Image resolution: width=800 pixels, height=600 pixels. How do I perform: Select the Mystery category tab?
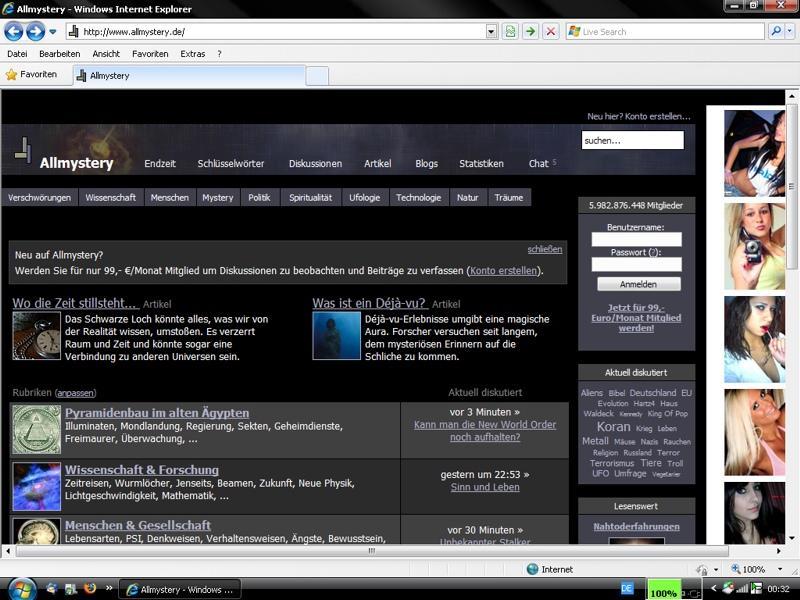click(x=217, y=197)
